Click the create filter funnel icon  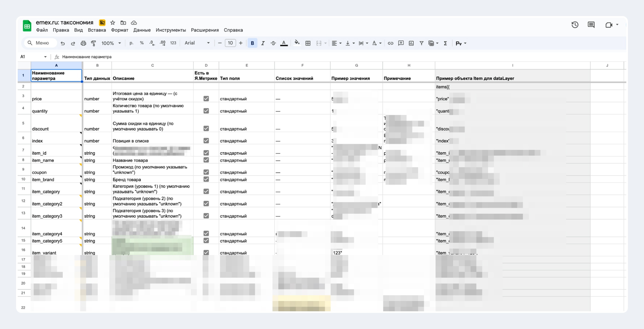tap(421, 43)
